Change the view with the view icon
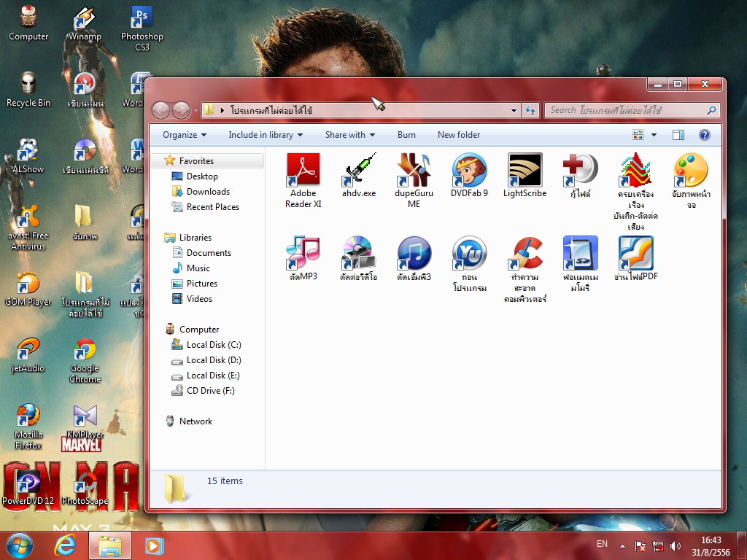747x560 pixels. pyautogui.click(x=638, y=135)
